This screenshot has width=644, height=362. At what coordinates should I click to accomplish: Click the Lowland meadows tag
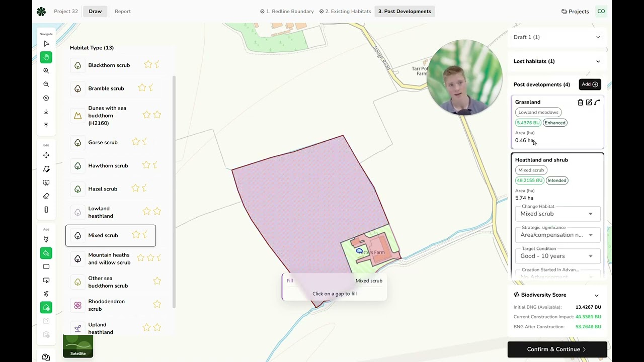[538, 112]
